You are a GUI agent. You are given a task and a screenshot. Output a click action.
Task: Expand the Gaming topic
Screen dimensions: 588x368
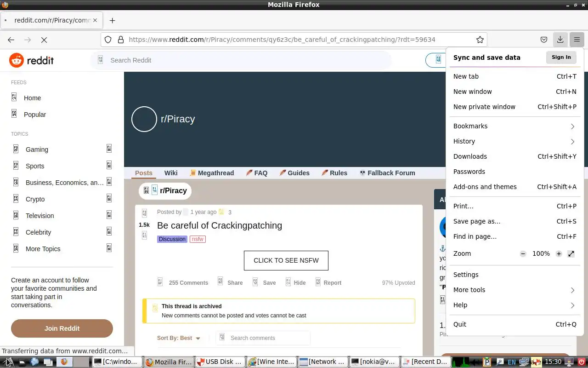[x=109, y=149]
